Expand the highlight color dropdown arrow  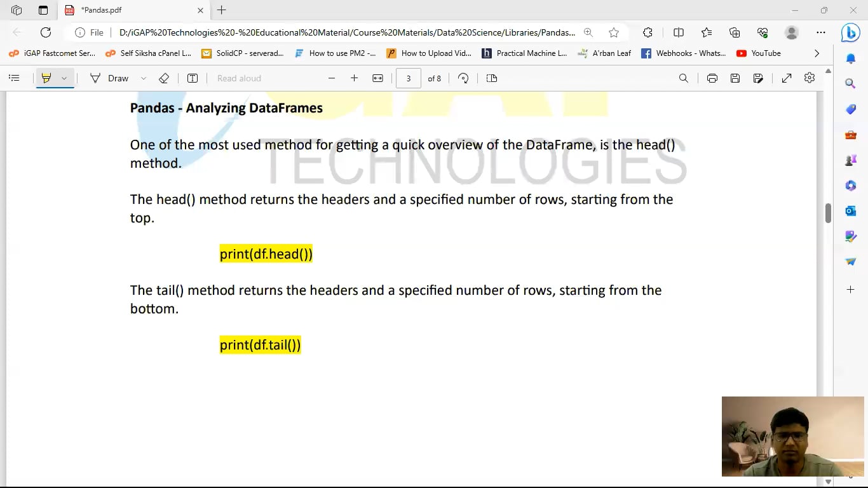[64, 78]
